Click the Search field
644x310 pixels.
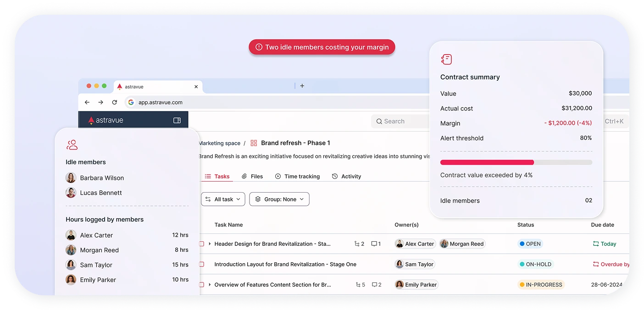click(x=400, y=122)
